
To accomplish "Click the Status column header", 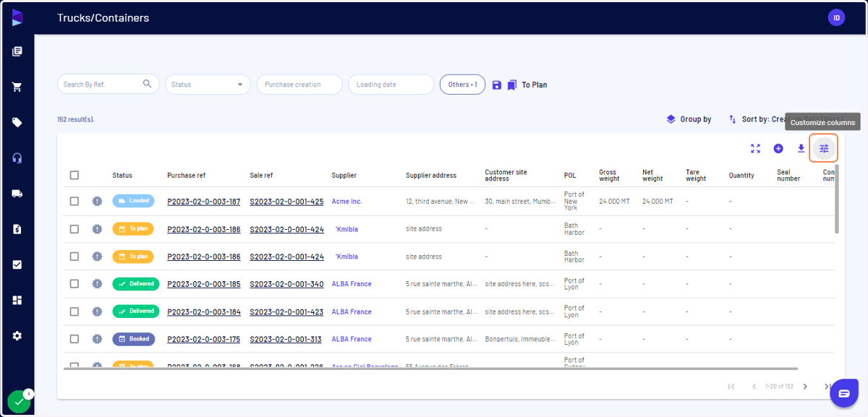I will 122,175.
